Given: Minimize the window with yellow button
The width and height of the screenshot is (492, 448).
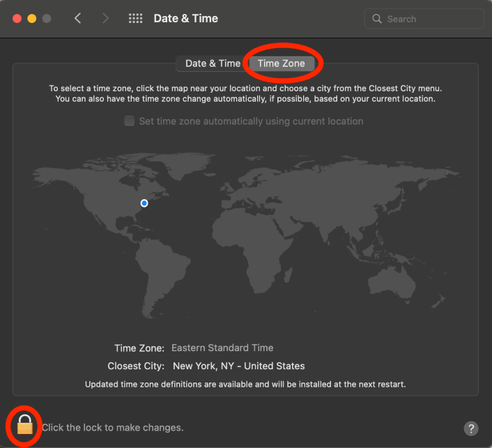Looking at the screenshot, I should pos(32,19).
